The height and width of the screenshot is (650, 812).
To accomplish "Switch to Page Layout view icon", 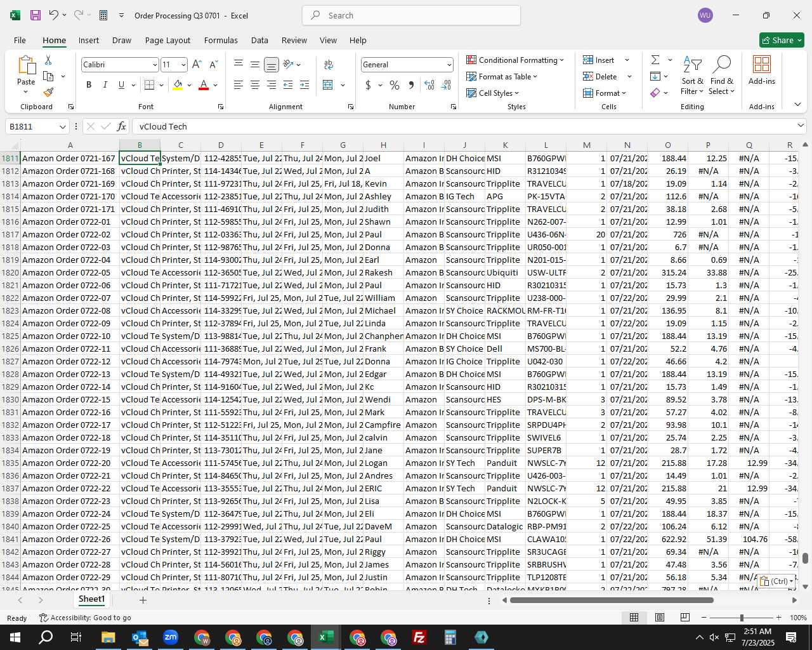I will pos(660,618).
